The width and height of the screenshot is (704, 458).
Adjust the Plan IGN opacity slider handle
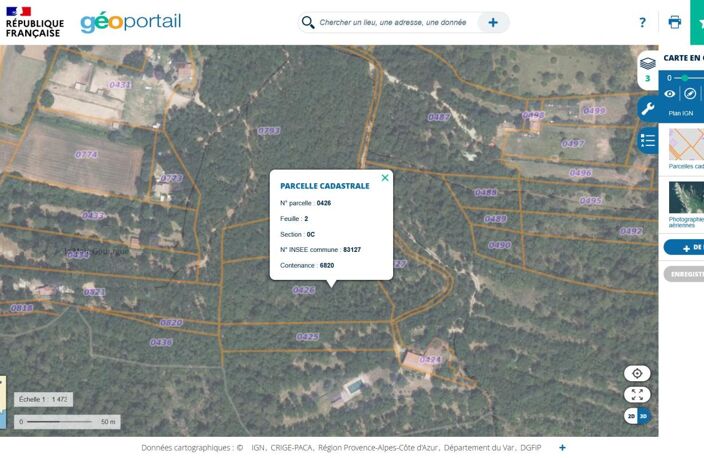tap(684, 78)
